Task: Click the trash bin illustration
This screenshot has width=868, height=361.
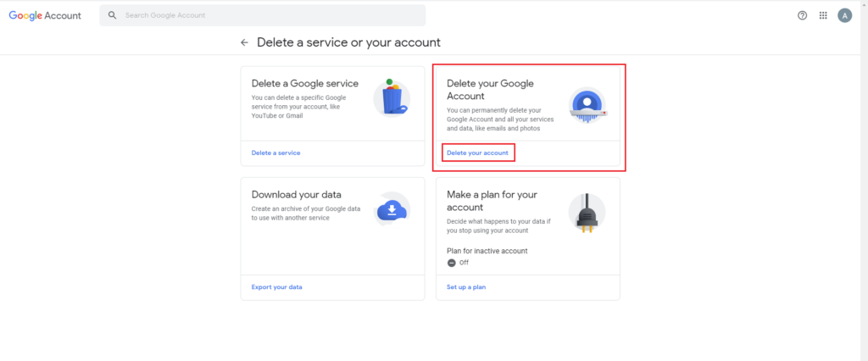Action: [392, 97]
